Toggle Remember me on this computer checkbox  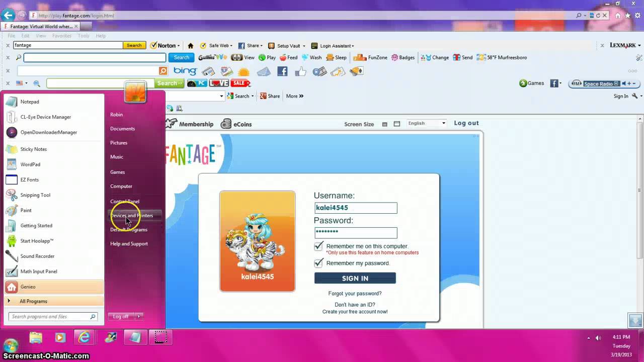point(318,246)
